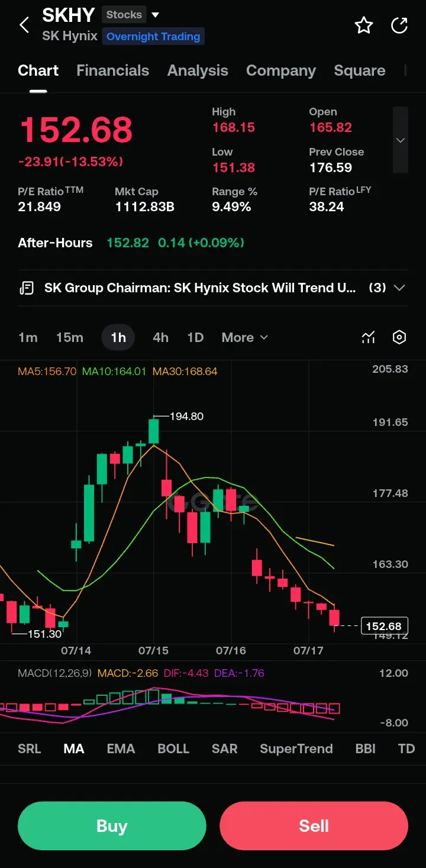Tap the 194.80 high price marker
The width and height of the screenshot is (426, 868).
click(x=186, y=417)
